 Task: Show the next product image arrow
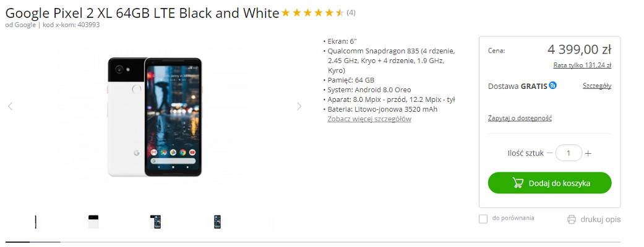tap(299, 106)
